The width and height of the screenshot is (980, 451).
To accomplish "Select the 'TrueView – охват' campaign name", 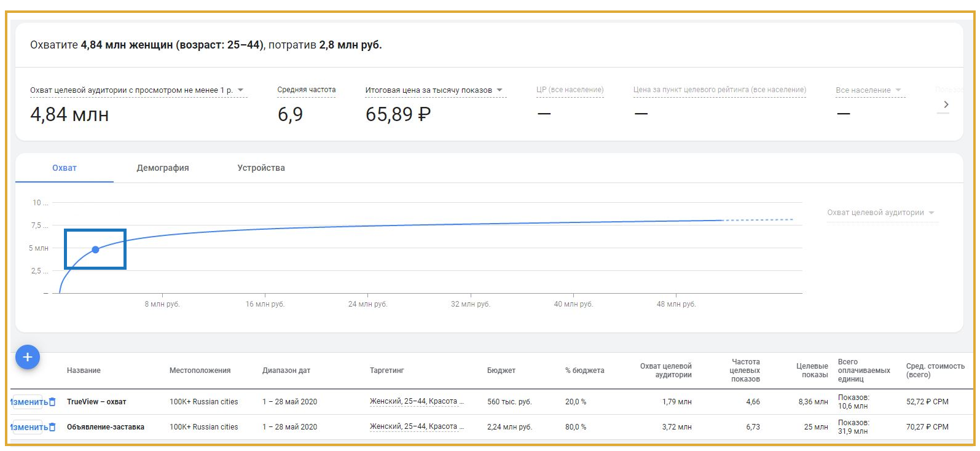I will [x=96, y=402].
